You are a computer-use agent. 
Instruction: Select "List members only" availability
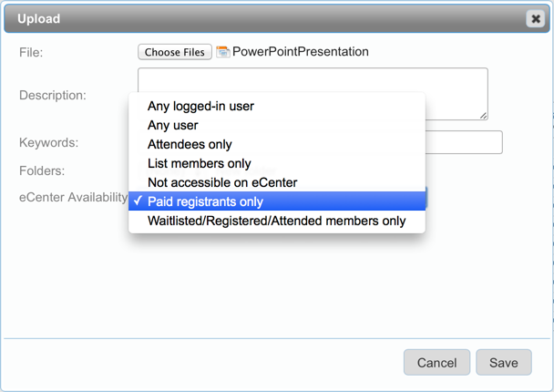pos(199,163)
